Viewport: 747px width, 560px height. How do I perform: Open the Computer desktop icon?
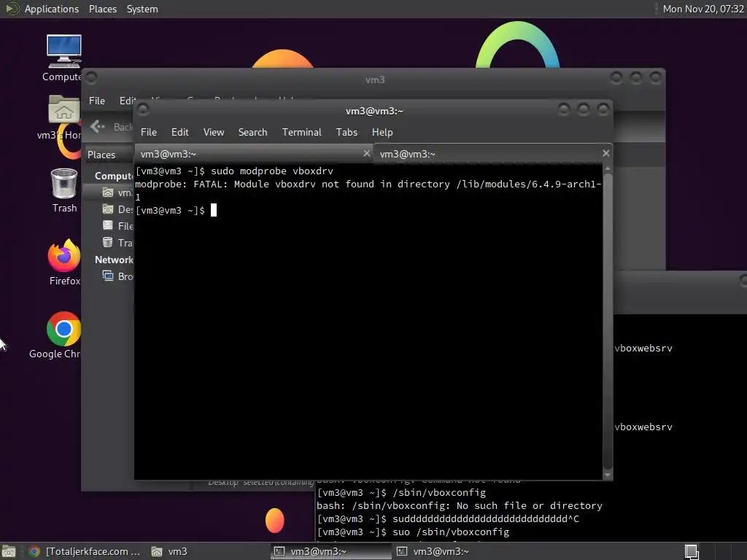pyautogui.click(x=64, y=58)
